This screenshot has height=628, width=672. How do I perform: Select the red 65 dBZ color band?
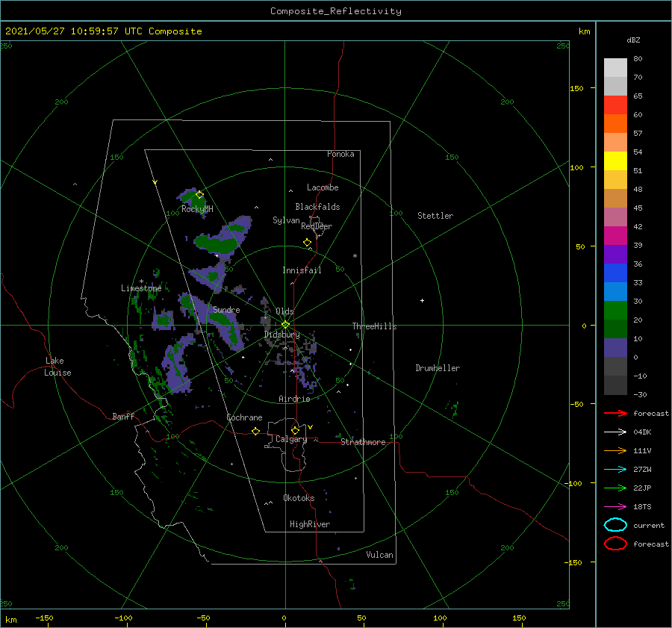tap(615, 105)
